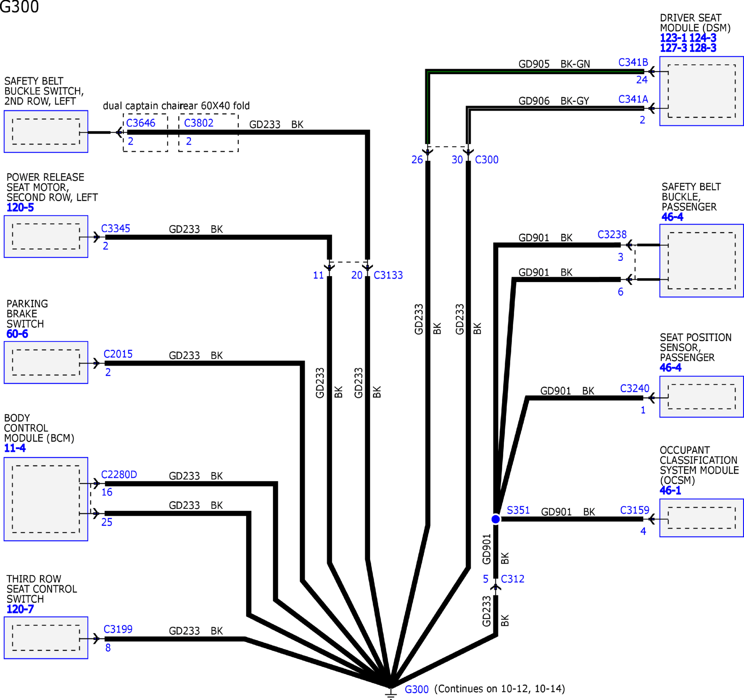The height and width of the screenshot is (700, 744).
Task: Click the C341B connector label
Action: [x=633, y=63]
